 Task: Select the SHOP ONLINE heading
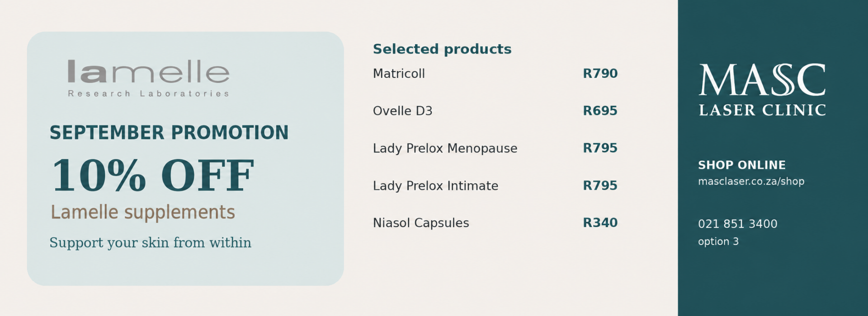coord(742,165)
